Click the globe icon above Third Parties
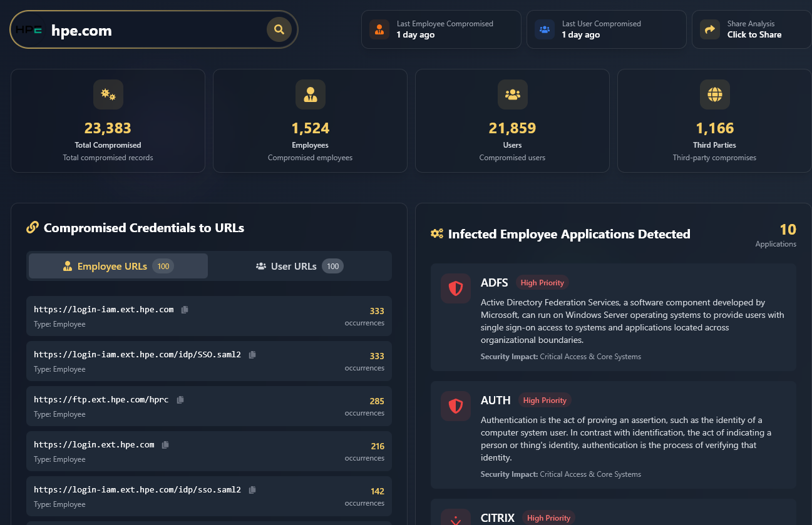812x525 pixels. click(x=715, y=94)
